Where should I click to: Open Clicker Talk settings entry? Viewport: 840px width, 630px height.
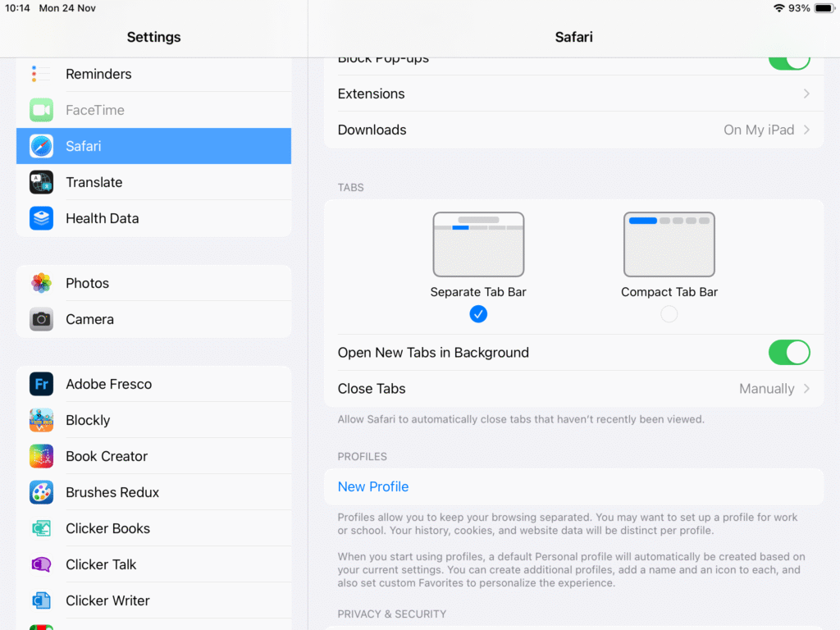pos(101,564)
